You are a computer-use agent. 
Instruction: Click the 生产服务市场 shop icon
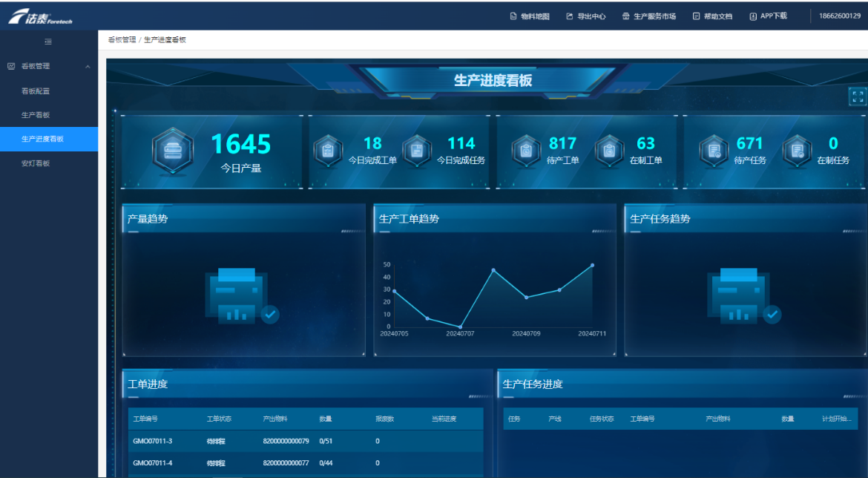click(625, 16)
